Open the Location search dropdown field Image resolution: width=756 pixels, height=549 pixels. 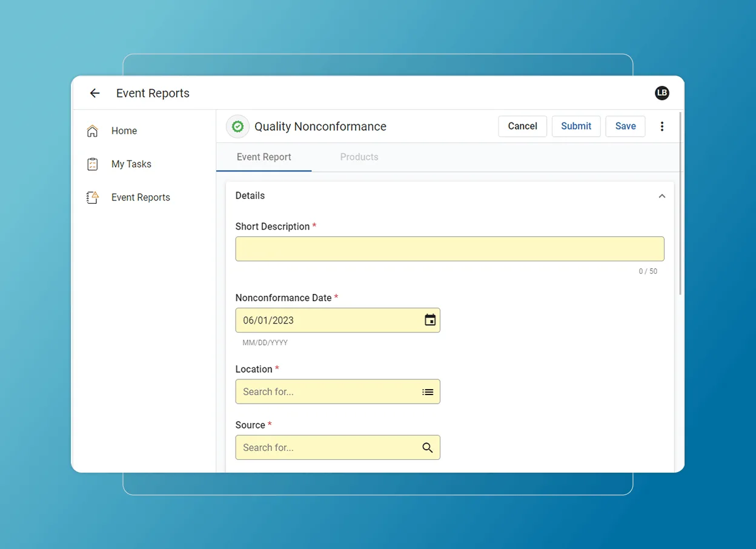327,391
